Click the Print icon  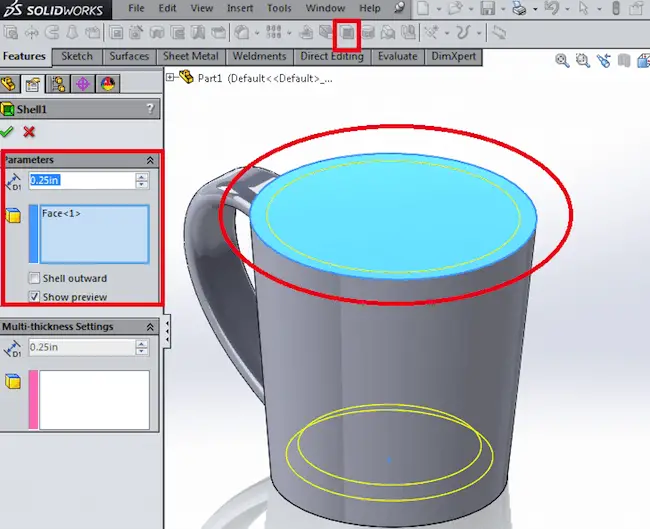point(519,8)
